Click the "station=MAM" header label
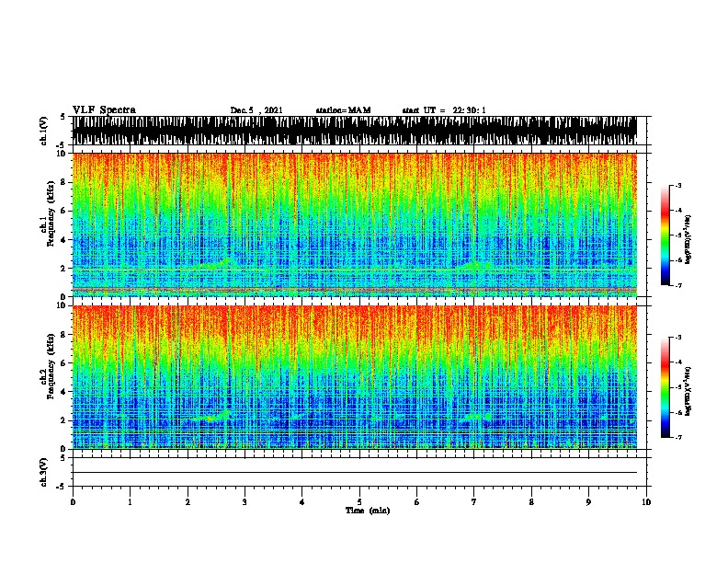Image resolution: width=728 pixels, height=563 pixels. [x=343, y=110]
